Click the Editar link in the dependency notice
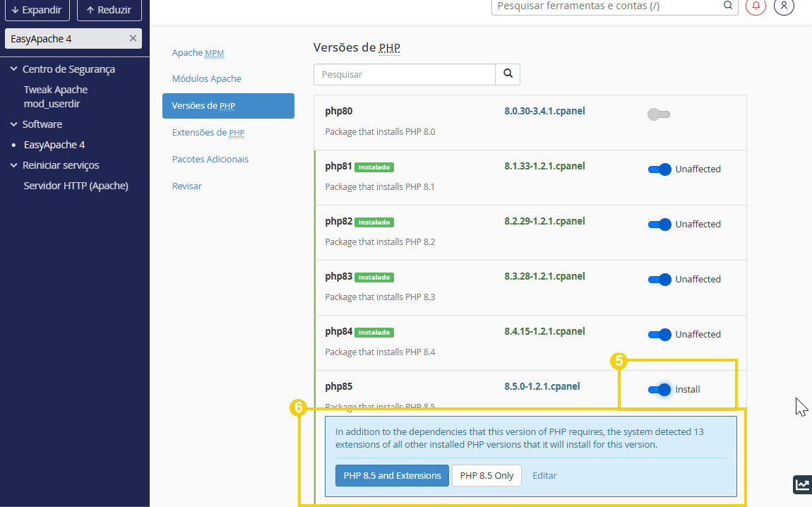Viewport: 812px width, 507px height. point(544,475)
